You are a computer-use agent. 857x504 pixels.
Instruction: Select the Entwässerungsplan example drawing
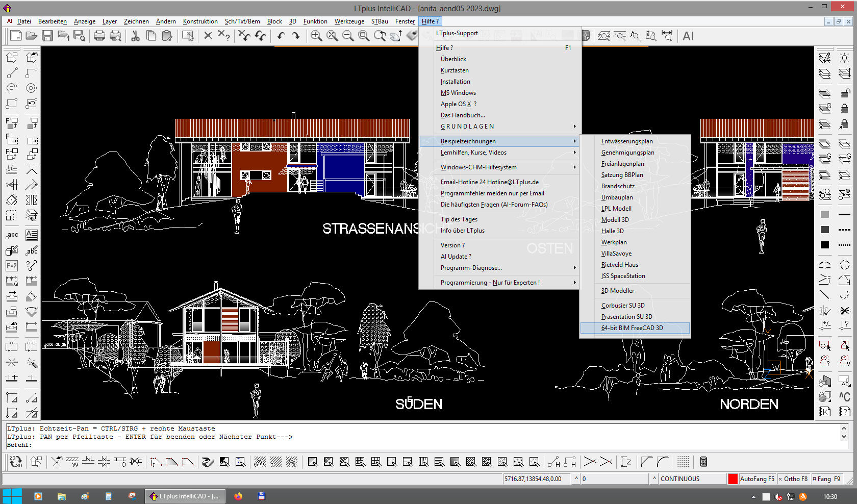(x=635, y=141)
